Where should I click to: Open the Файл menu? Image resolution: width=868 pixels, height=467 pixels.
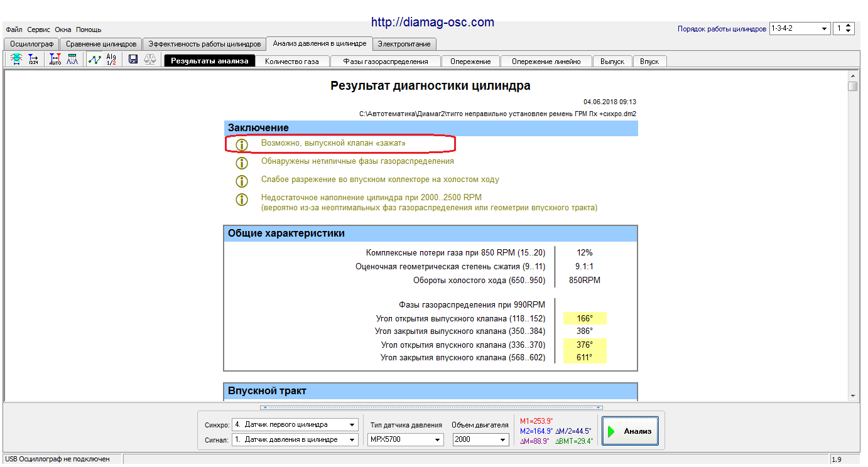[x=14, y=30]
